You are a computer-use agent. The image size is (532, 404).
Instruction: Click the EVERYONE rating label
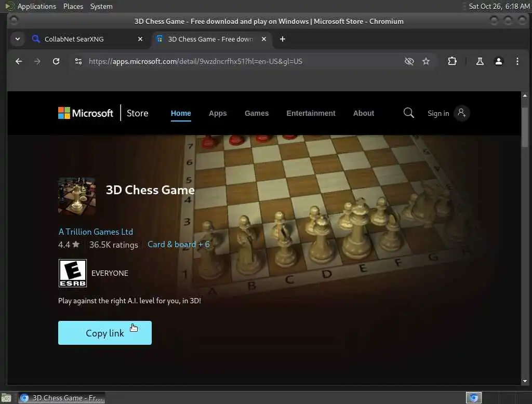coord(110,274)
